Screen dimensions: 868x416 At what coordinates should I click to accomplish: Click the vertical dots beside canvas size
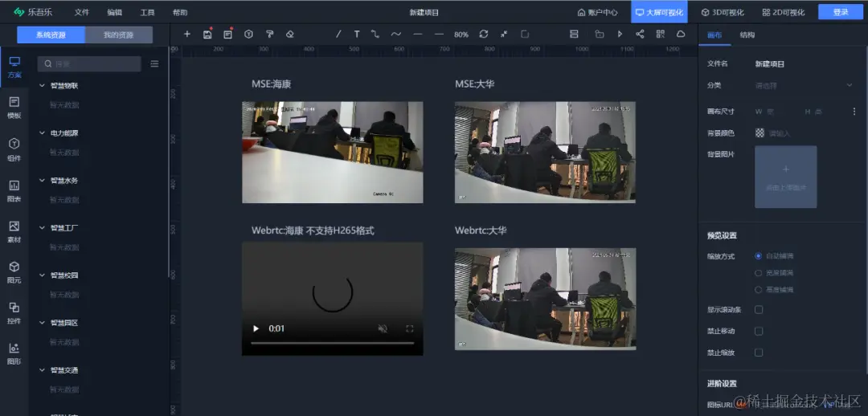pyautogui.click(x=854, y=112)
